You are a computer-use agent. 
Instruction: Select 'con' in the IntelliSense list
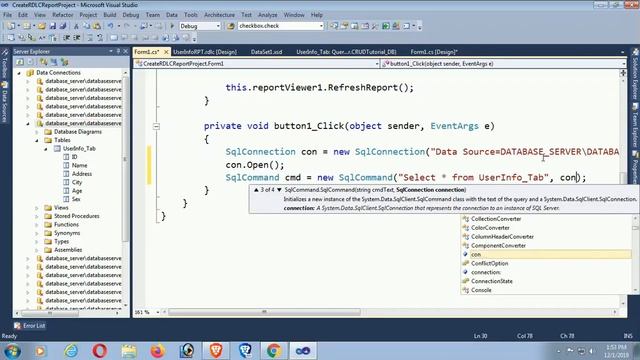(546, 254)
